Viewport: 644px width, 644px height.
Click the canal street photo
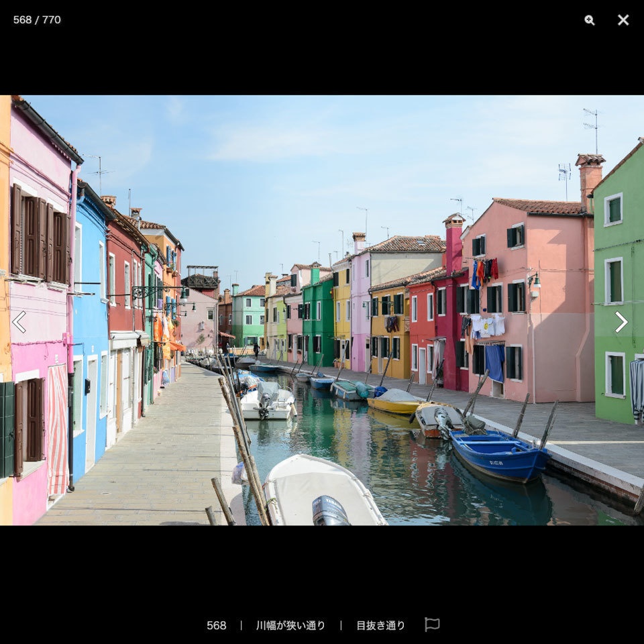[322, 310]
